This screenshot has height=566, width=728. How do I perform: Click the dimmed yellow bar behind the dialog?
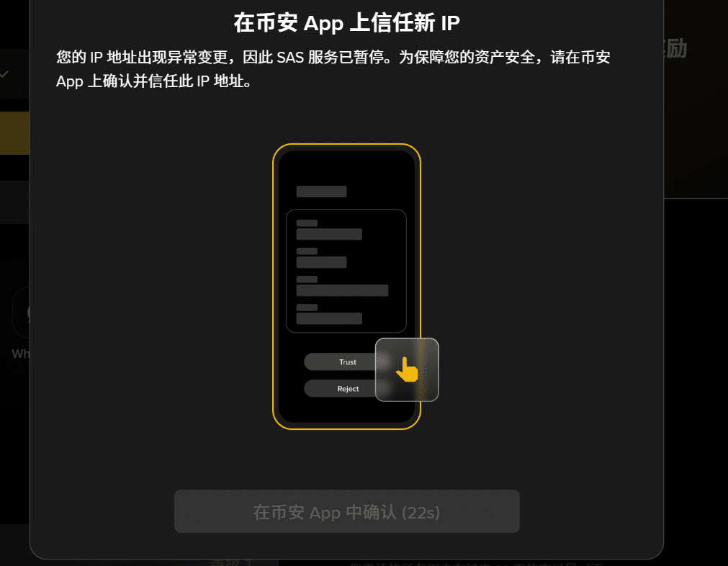14,132
